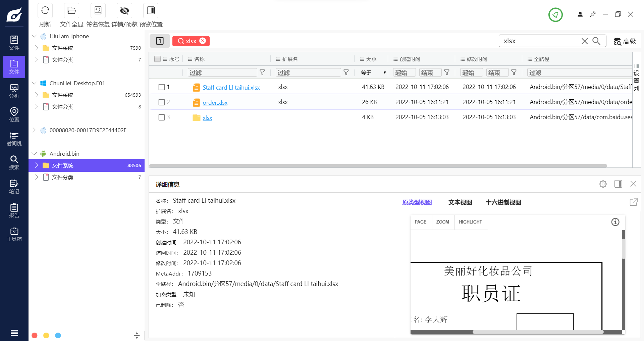Open the 报告 report sidebar section

14,210
